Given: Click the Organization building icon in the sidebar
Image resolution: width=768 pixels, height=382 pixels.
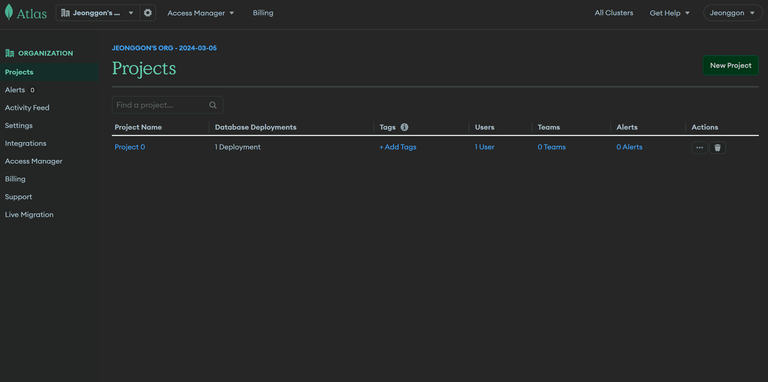Looking at the screenshot, I should coord(9,53).
